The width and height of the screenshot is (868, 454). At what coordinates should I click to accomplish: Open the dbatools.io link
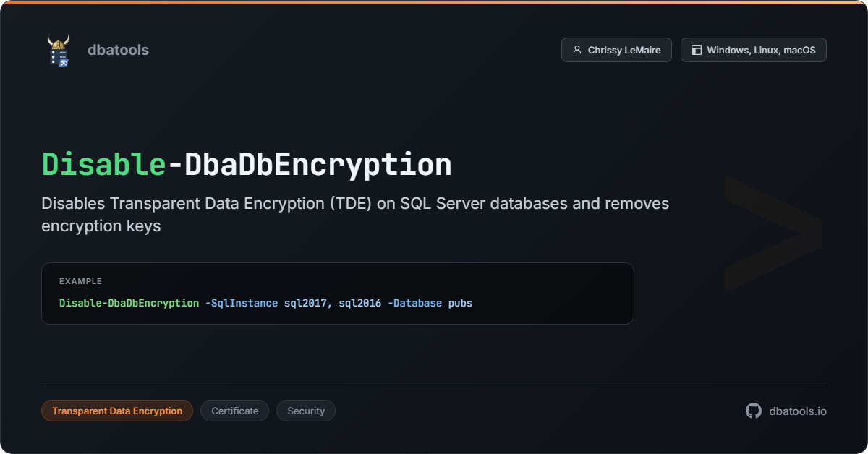[798, 411]
